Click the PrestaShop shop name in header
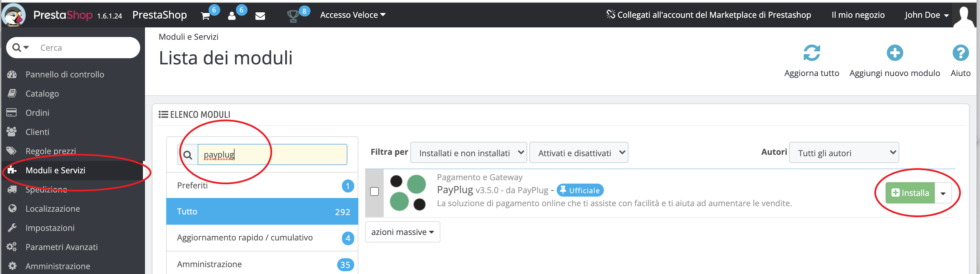Screen dimensions: 980x274 (159, 15)
